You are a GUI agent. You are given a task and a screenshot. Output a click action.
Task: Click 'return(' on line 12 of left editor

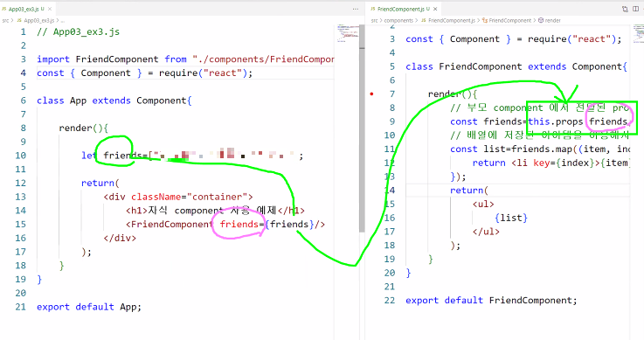100,184
